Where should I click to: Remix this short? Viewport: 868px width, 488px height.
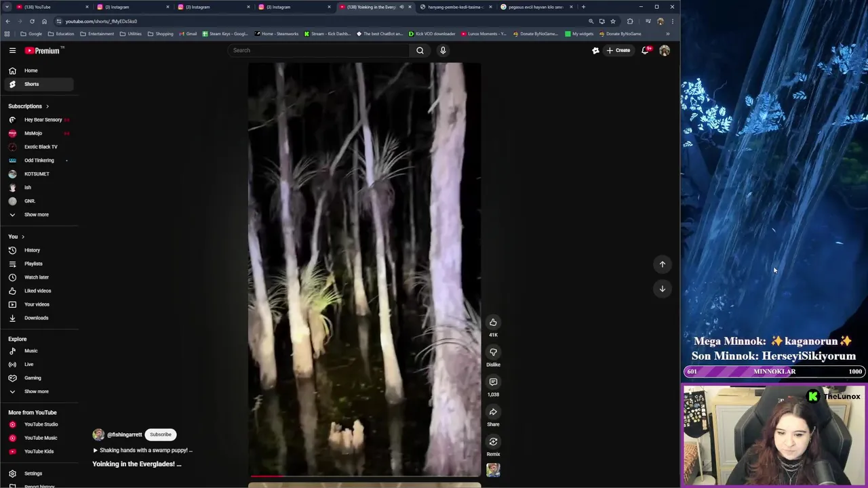point(493,441)
